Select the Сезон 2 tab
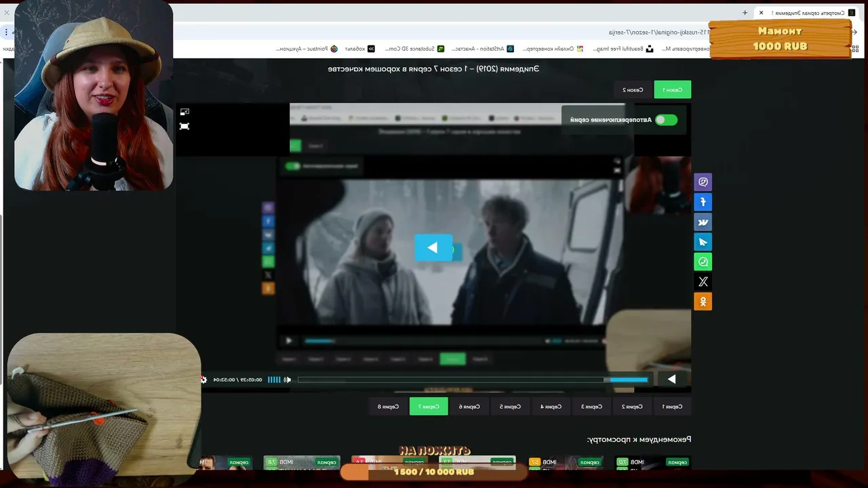 [633, 89]
